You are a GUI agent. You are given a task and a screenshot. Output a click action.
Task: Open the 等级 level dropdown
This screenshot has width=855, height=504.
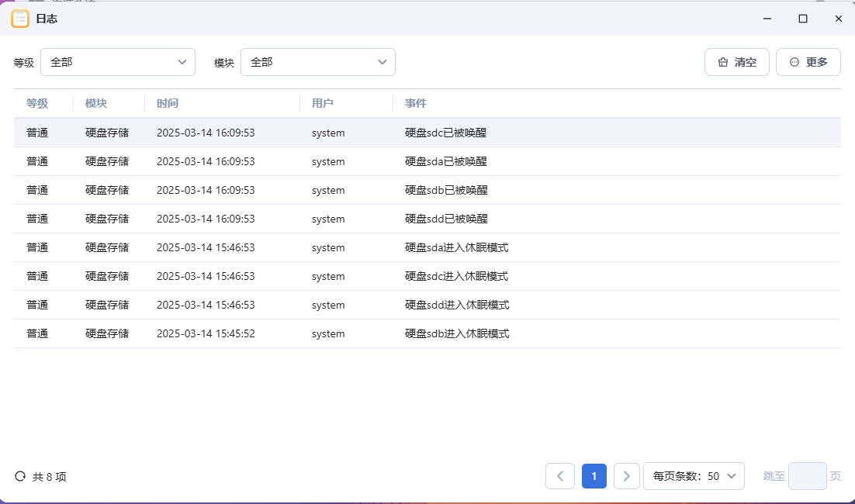118,62
